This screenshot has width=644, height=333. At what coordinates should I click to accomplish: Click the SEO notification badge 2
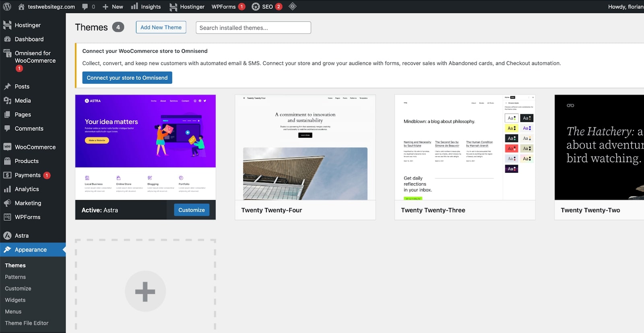point(279,6)
